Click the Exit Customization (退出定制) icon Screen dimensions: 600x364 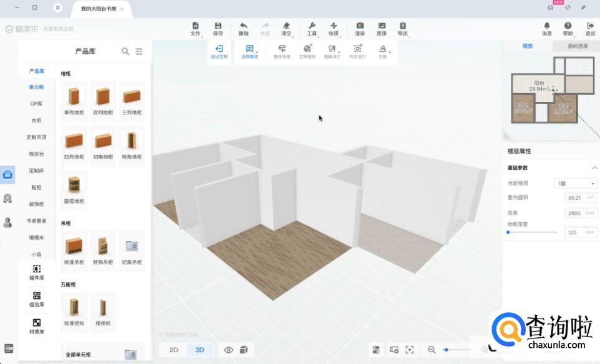(219, 49)
